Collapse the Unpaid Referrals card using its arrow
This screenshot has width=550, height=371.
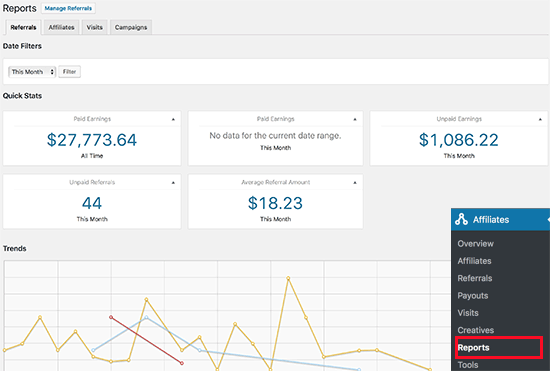click(x=173, y=182)
